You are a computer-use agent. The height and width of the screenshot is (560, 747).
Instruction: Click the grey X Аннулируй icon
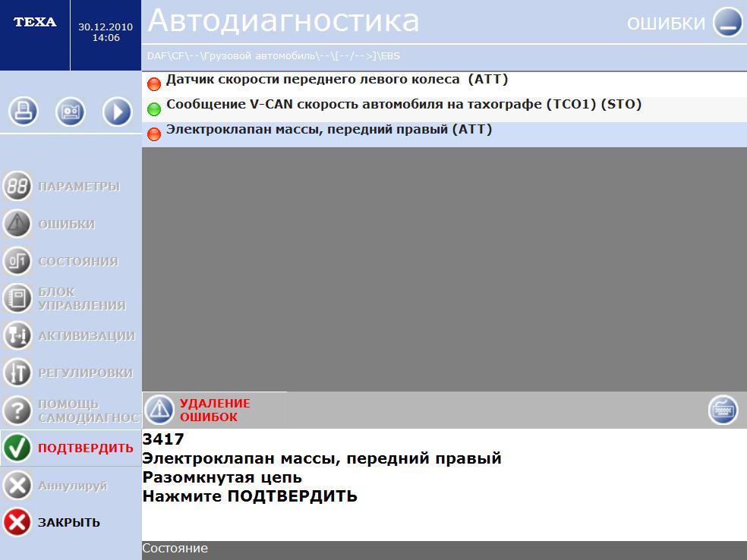coord(17,485)
